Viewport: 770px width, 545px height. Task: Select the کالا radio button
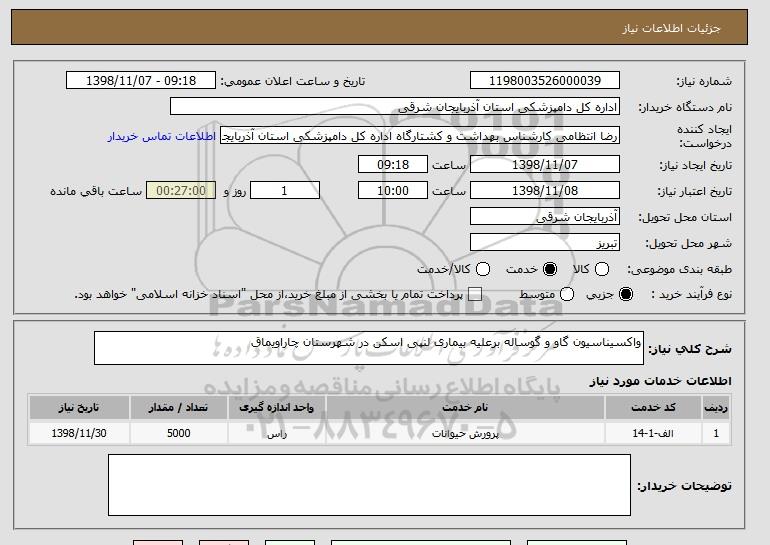[602, 269]
